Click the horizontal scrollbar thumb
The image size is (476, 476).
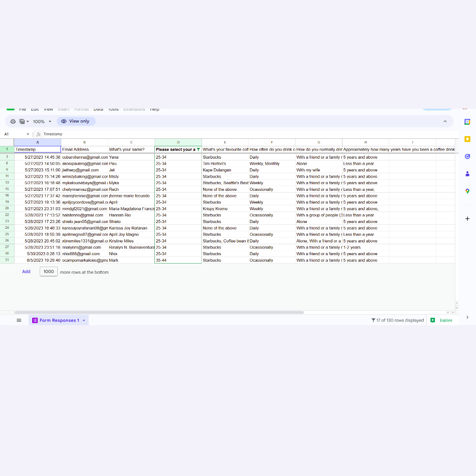click(x=159, y=312)
